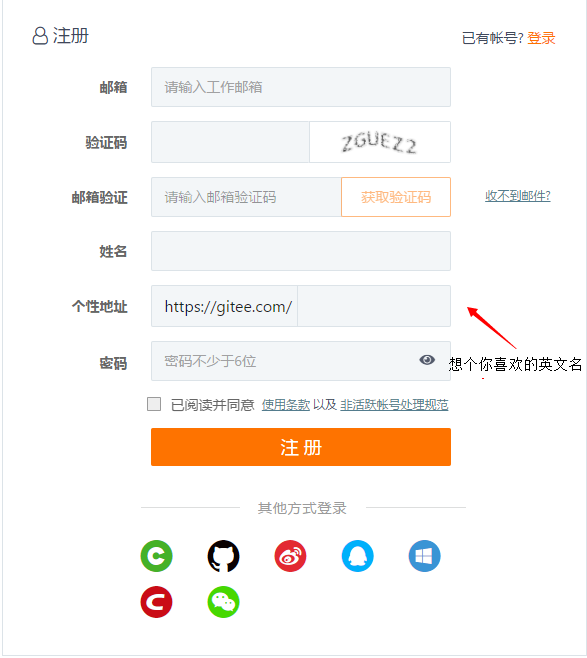This screenshot has height=658, width=587.
Task: Open the 非活跃帐号处理规范 link
Action: [394, 405]
